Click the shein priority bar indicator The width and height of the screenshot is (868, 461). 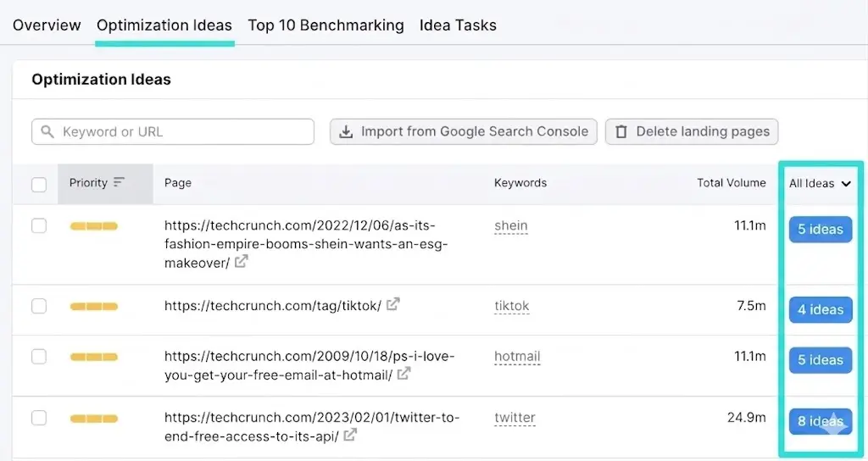click(x=93, y=225)
